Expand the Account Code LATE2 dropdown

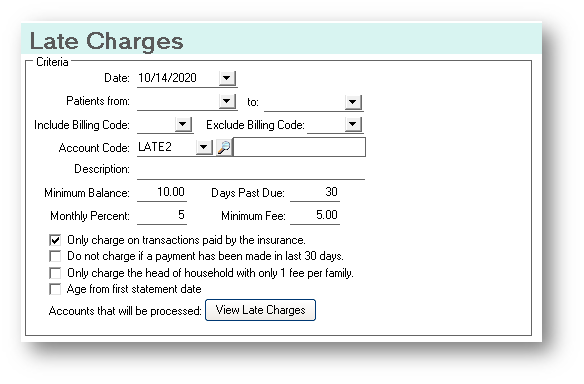tap(204, 147)
